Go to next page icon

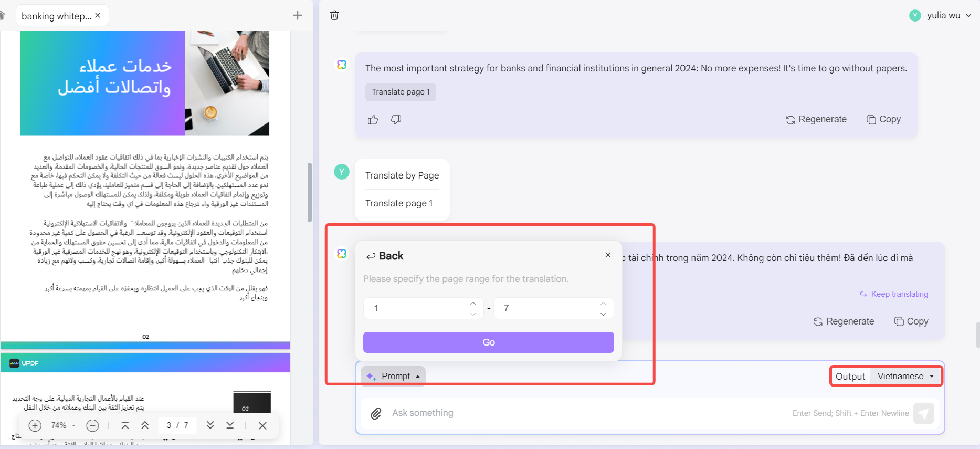pyautogui.click(x=210, y=425)
